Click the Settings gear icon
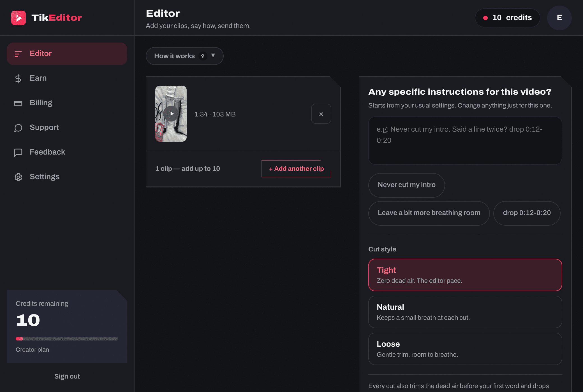Image resolution: width=583 pixels, height=392 pixels. 18,177
